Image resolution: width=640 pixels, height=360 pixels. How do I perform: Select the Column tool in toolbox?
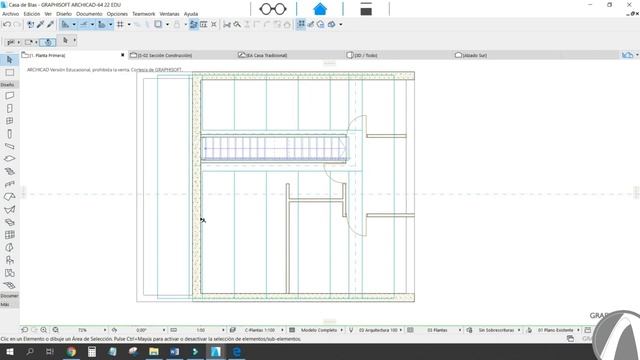point(9,133)
